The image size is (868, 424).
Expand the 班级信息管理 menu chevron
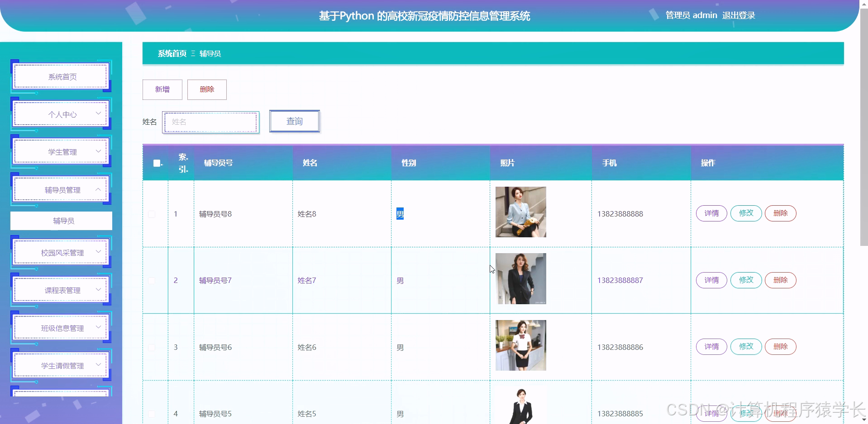tap(98, 327)
